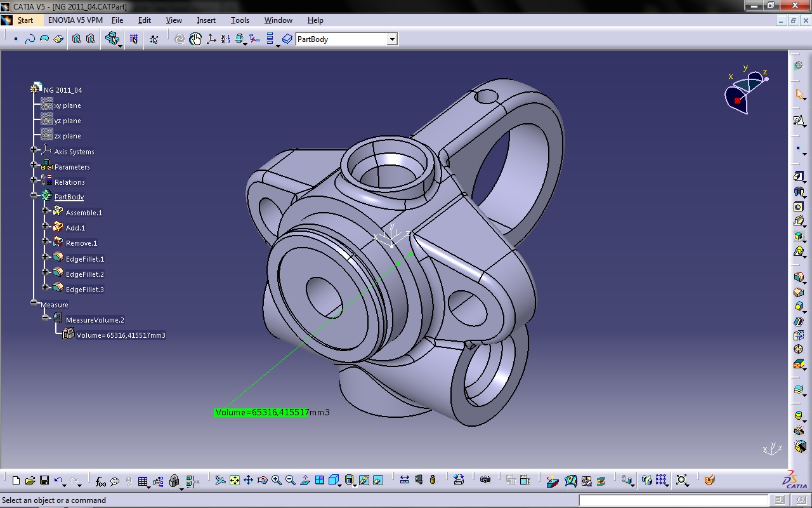Select Add.1 in the specification tree
Image resolution: width=812 pixels, height=508 pixels.
pos(75,228)
